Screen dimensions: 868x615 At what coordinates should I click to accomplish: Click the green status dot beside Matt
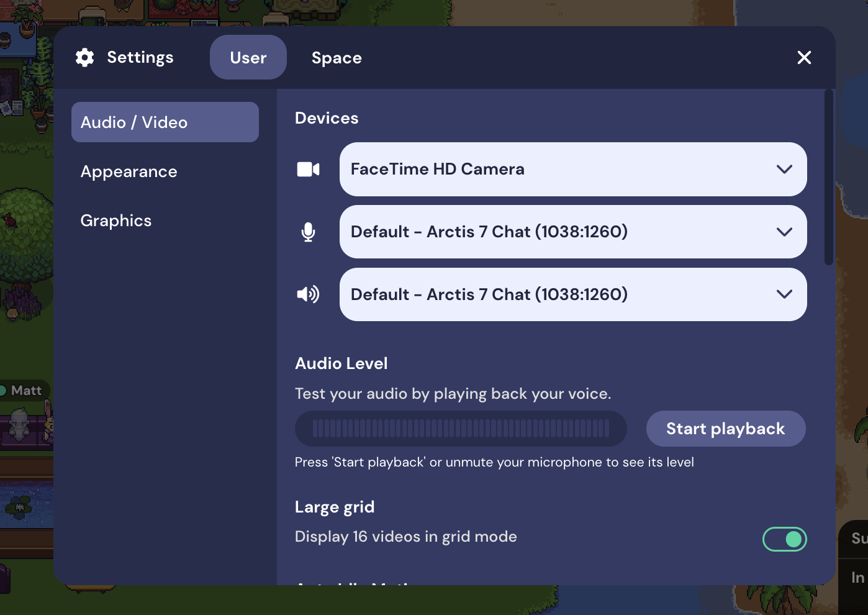(2, 391)
